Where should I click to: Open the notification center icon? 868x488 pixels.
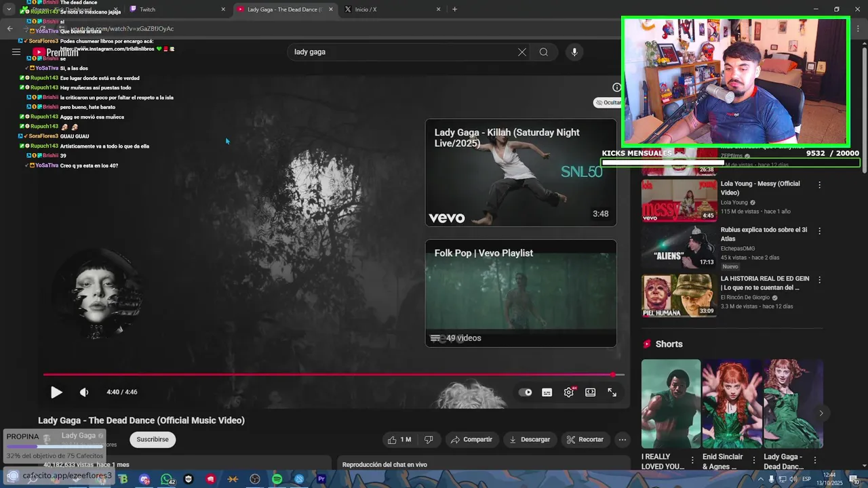[x=854, y=479]
